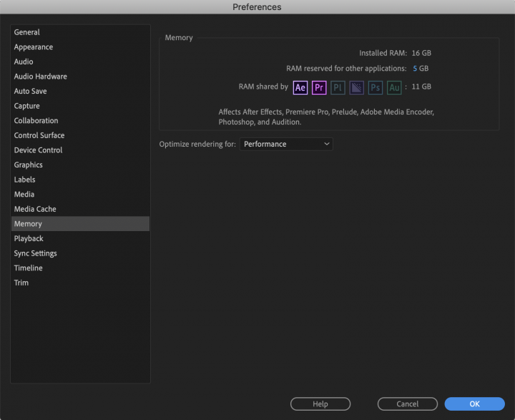Confirm preferences with OK
The width and height of the screenshot is (515, 420).
point(475,404)
